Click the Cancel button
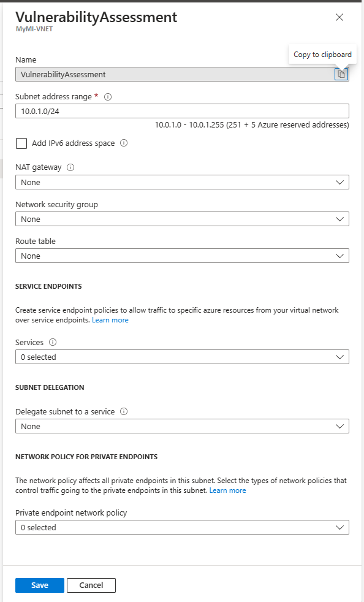Image resolution: width=364 pixels, height=602 pixels. click(91, 585)
